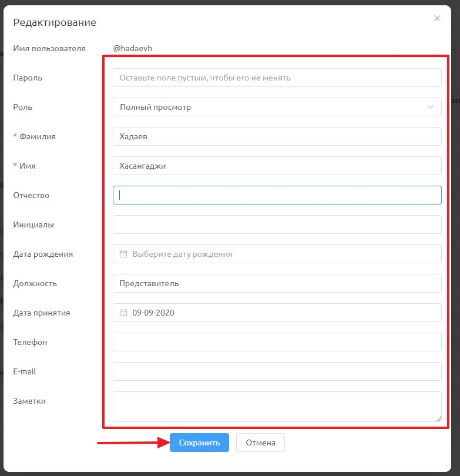Grab the Заметки textarea resize handle
Image resolution: width=460 pixels, height=476 pixels.
click(439, 419)
